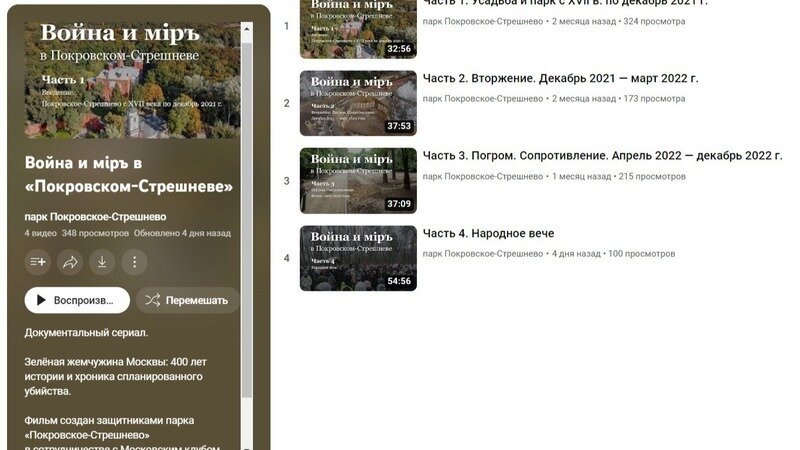Open channel парк Покровское-Стрешнево in sidebar
Viewport: 800px width, 450px height.
point(95,217)
